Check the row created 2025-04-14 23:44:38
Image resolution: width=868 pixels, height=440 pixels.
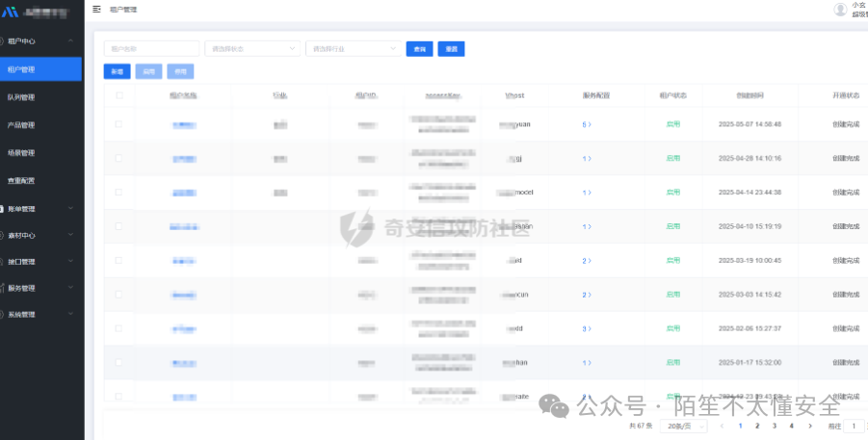[x=118, y=192]
